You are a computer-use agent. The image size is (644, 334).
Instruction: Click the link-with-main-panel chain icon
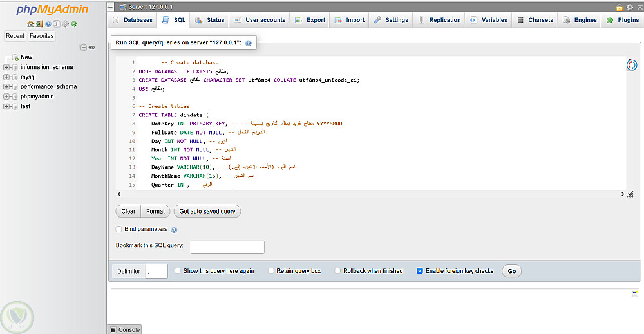[x=92, y=47]
